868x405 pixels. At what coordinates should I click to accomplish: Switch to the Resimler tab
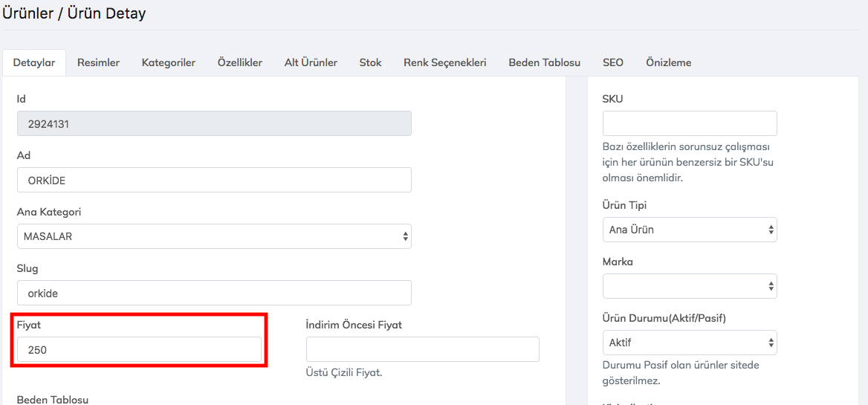pyautogui.click(x=98, y=62)
